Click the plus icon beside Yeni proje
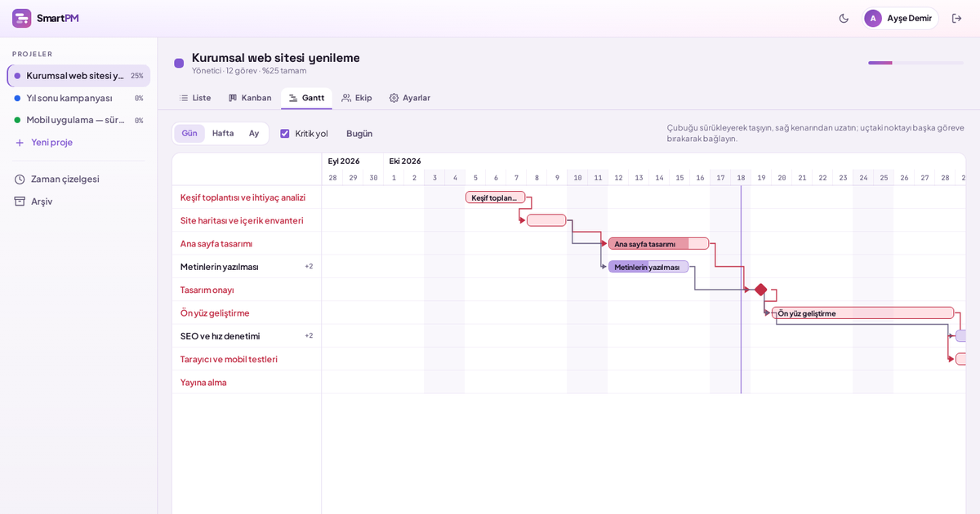 point(20,142)
